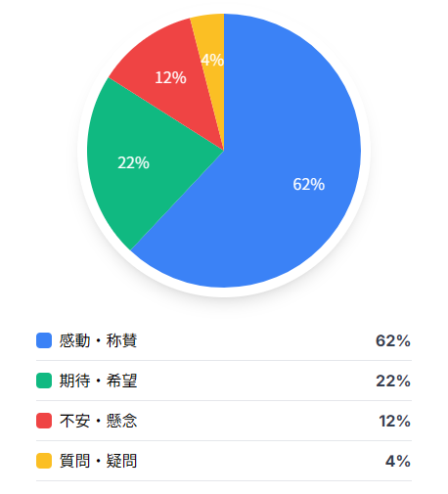The width and height of the screenshot is (448, 494).
Task: Select the red legend swatch for 不安・懸念
Action: tap(44, 421)
